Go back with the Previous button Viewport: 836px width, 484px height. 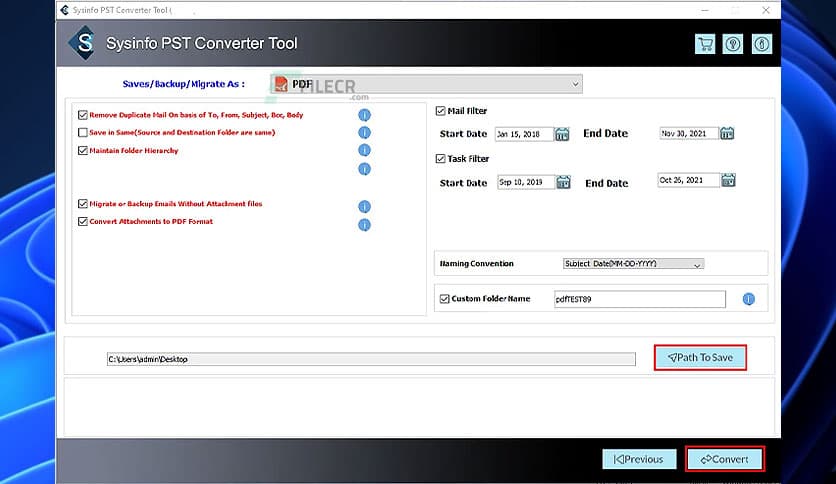tap(639, 459)
